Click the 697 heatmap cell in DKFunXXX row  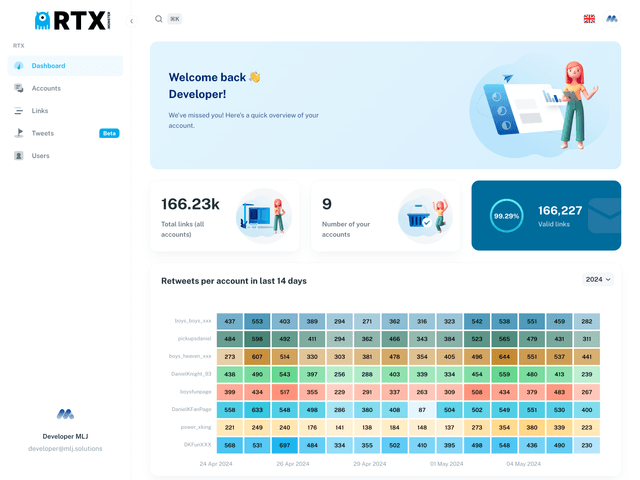pos(285,445)
